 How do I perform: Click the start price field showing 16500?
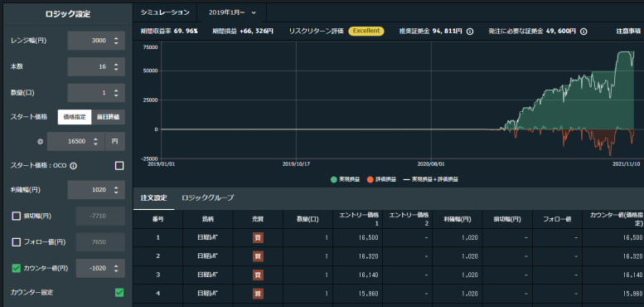(75, 141)
